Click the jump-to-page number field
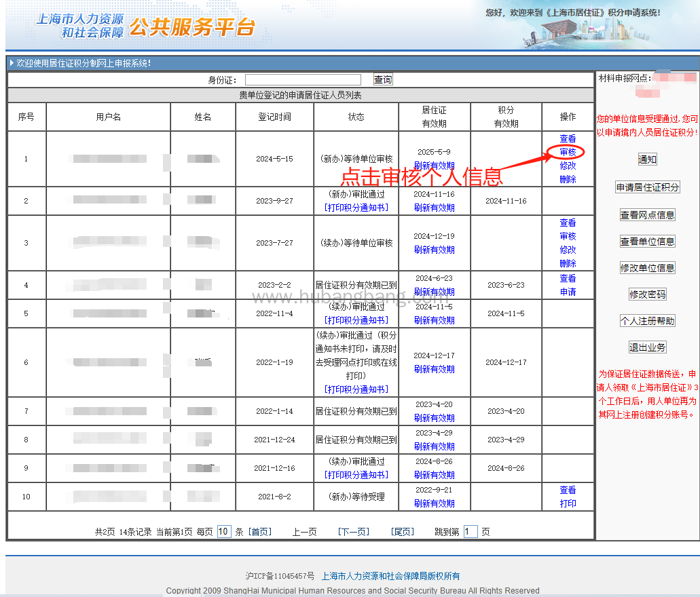This screenshot has height=597, width=700. pos(471,532)
